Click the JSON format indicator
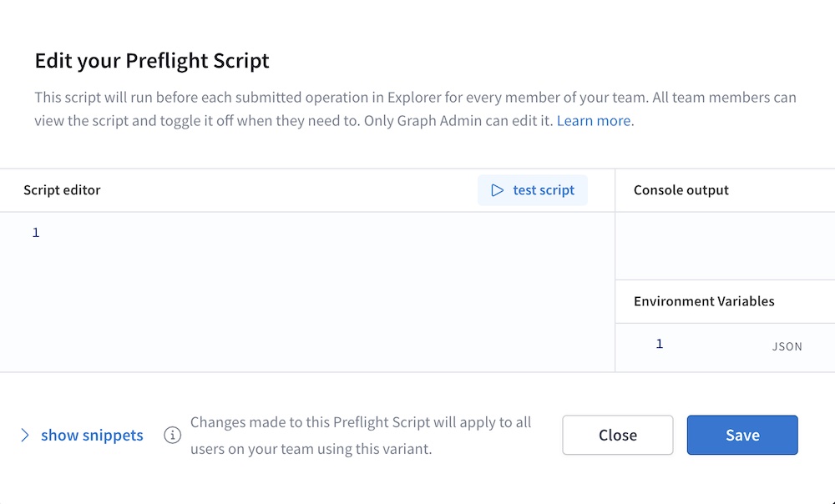The height and width of the screenshot is (504, 835). 787,346
